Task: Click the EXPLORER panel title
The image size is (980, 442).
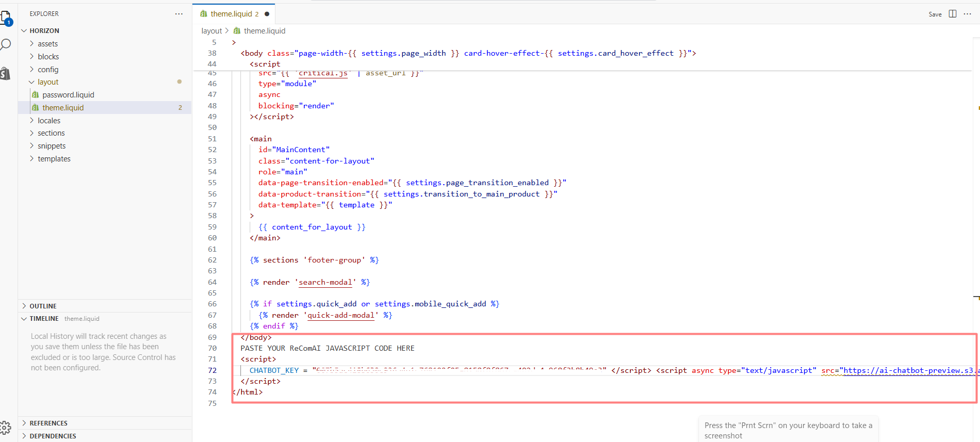Action: 44,14
